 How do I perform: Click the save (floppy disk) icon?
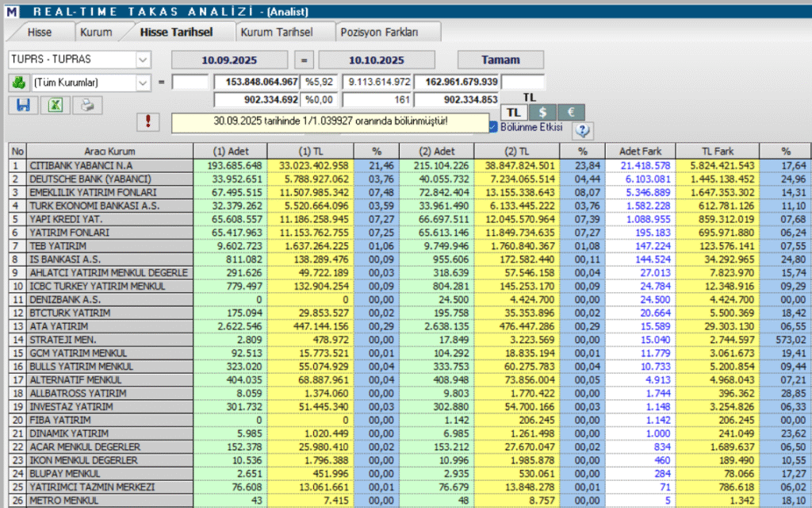[23, 106]
